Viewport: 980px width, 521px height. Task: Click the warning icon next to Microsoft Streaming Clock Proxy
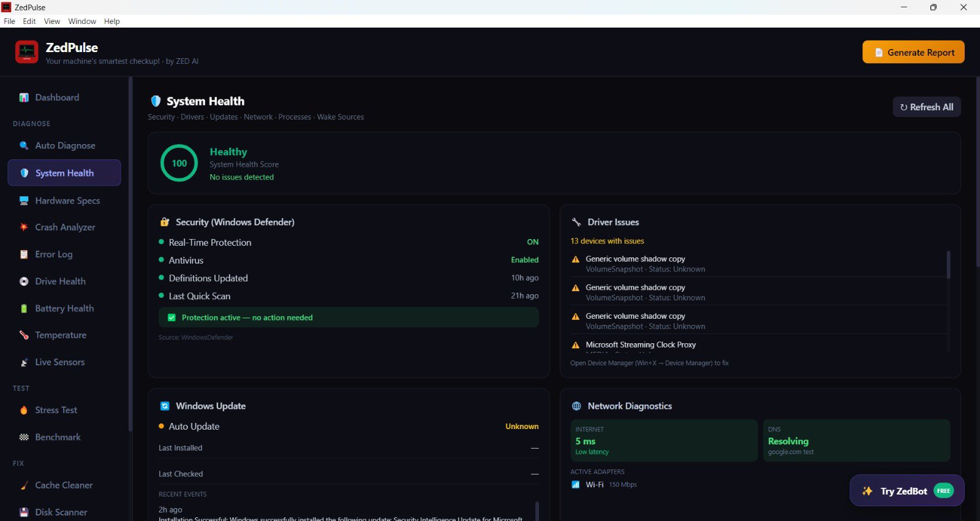pyautogui.click(x=576, y=345)
